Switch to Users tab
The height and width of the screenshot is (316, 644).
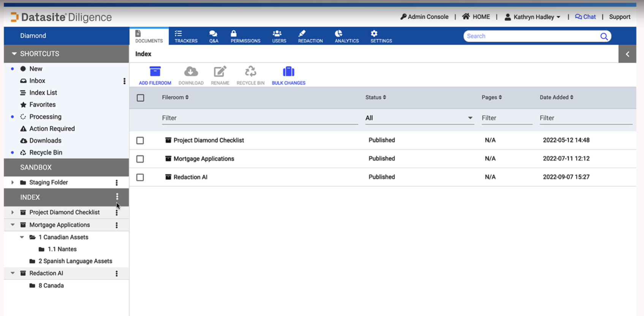[279, 37]
